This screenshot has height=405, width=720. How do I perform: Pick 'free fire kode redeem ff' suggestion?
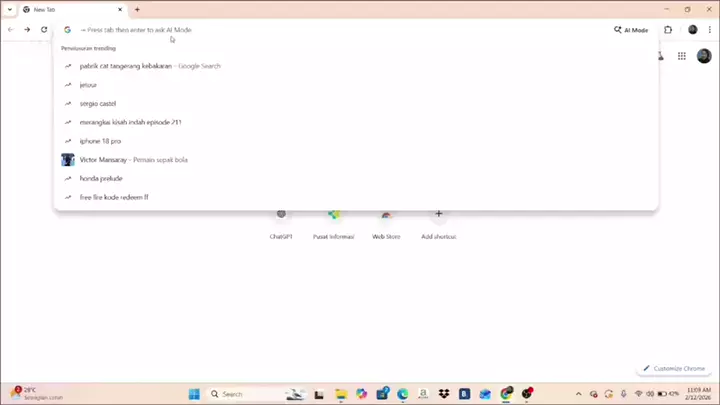pos(114,197)
